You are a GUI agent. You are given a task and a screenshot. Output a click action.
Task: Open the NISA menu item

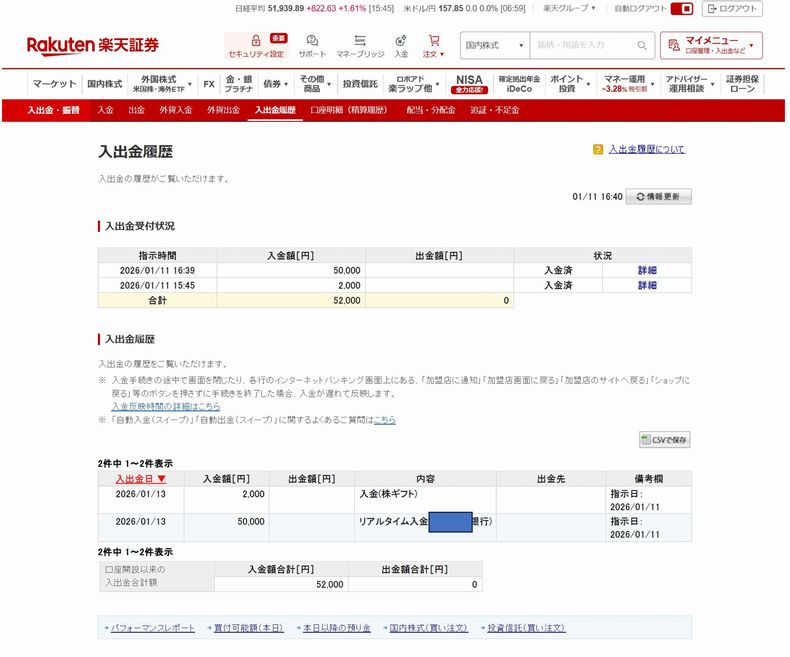pyautogui.click(x=469, y=84)
